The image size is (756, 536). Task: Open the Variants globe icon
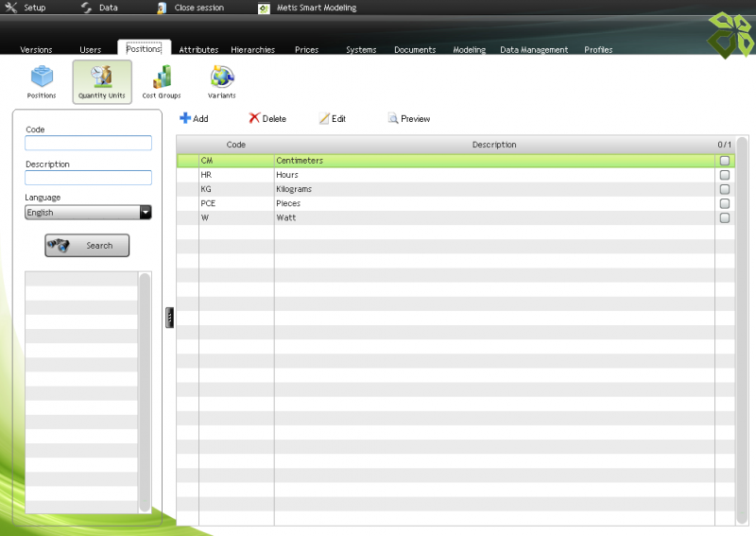pyautogui.click(x=222, y=78)
